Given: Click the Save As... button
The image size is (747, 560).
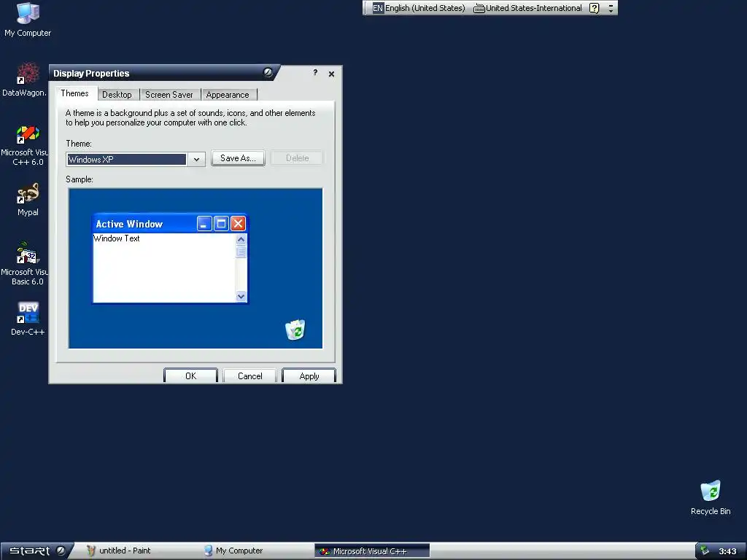Looking at the screenshot, I should click(239, 158).
